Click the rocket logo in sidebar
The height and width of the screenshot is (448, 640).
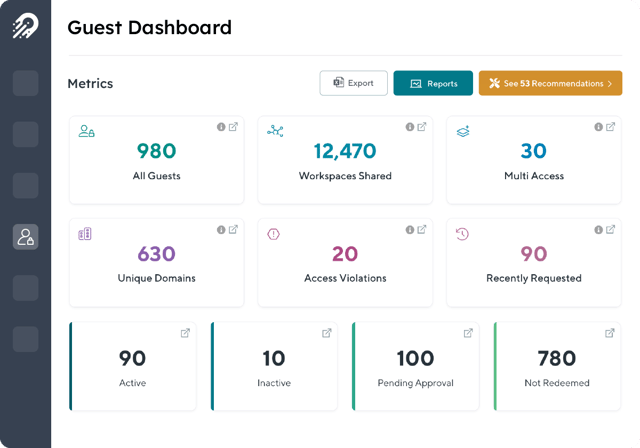click(25, 27)
